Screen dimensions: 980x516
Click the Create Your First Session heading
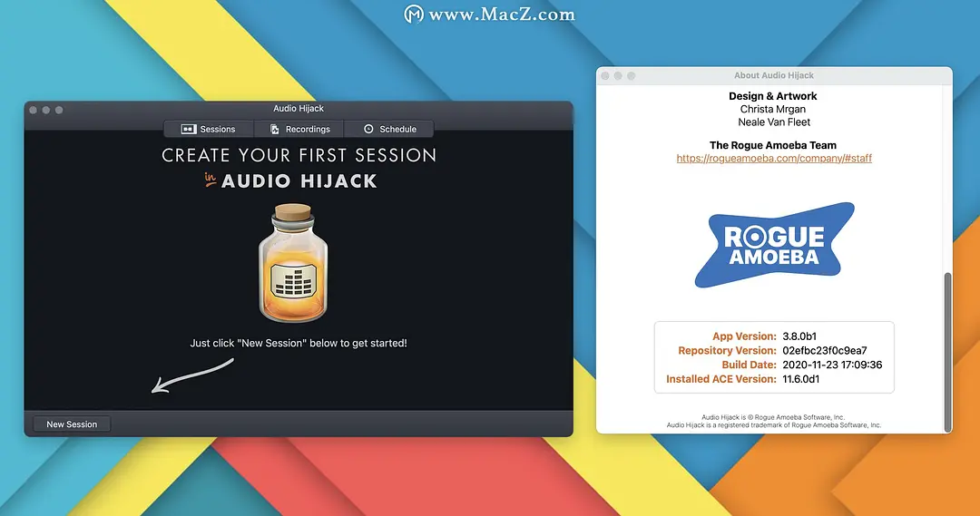(x=299, y=155)
